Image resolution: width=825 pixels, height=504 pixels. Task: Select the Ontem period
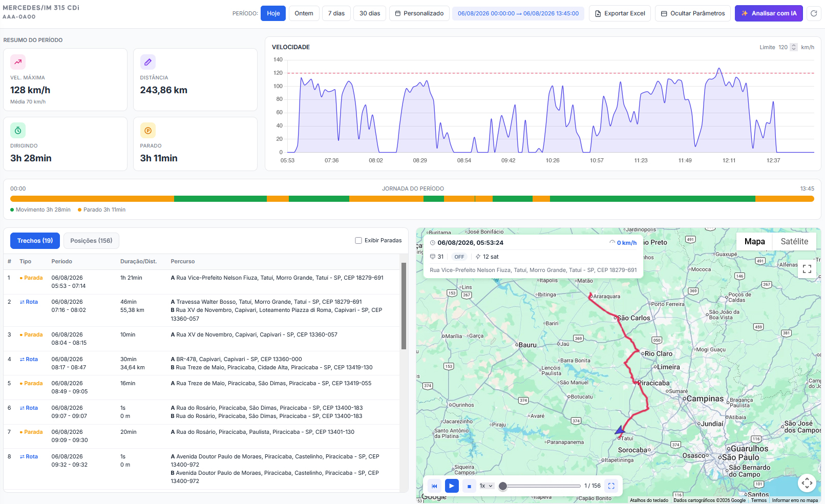tap(304, 13)
